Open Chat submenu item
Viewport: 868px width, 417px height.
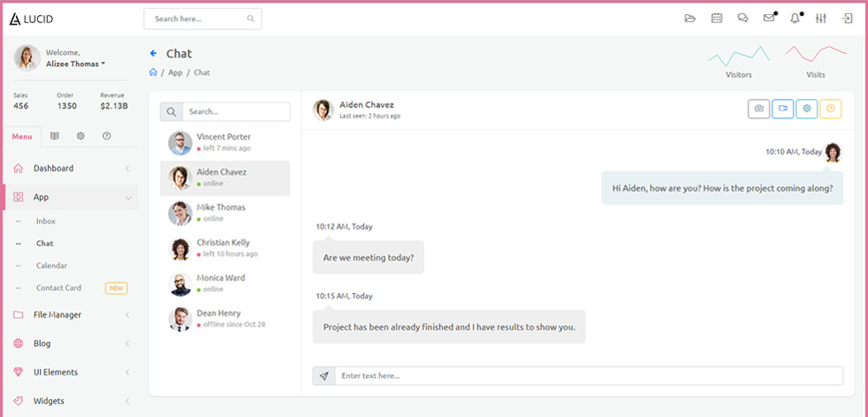45,243
